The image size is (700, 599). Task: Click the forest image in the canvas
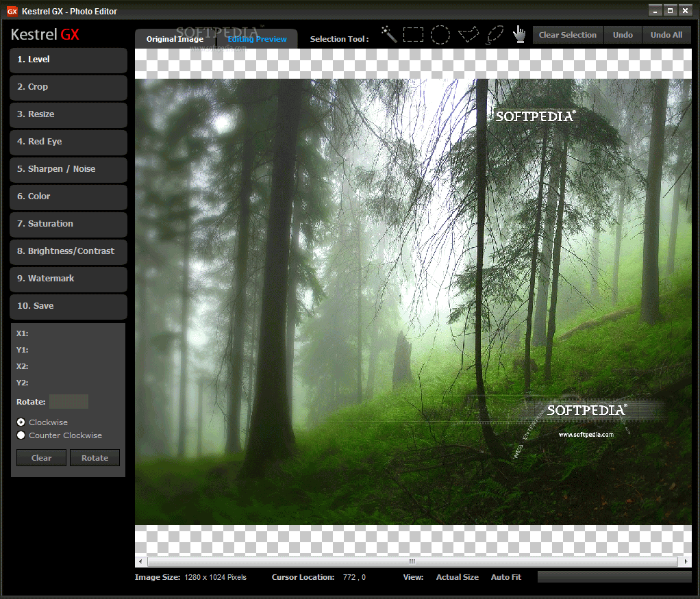(414, 302)
